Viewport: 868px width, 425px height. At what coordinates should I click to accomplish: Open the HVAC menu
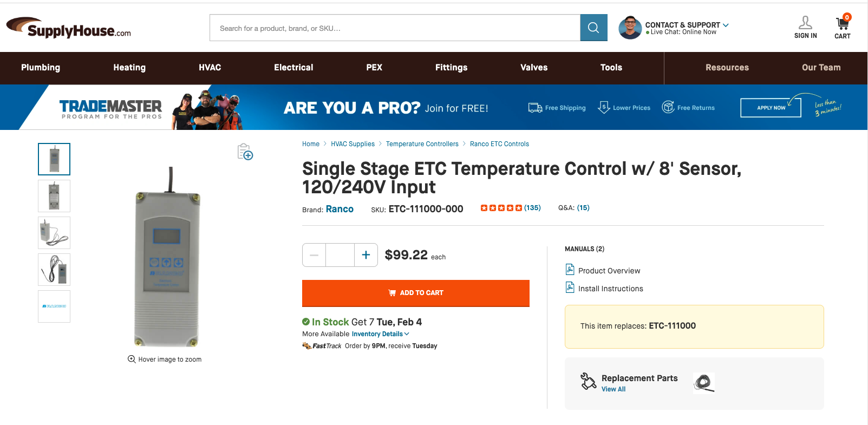(210, 68)
